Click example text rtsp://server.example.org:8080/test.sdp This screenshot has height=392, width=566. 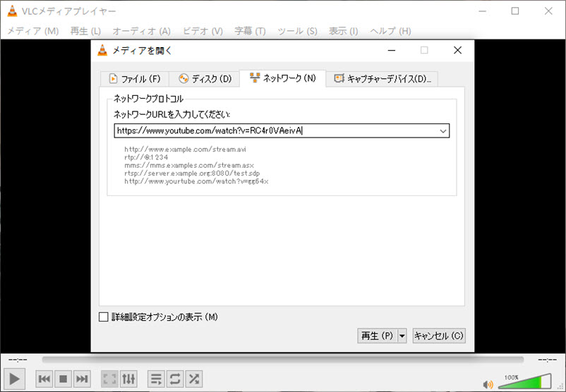click(192, 173)
